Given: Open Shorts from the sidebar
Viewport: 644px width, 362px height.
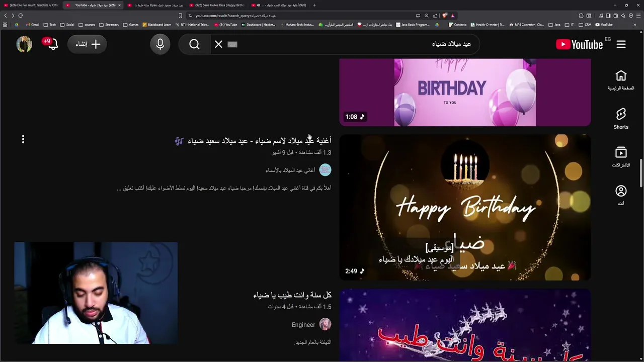Looking at the screenshot, I should 621,119.
